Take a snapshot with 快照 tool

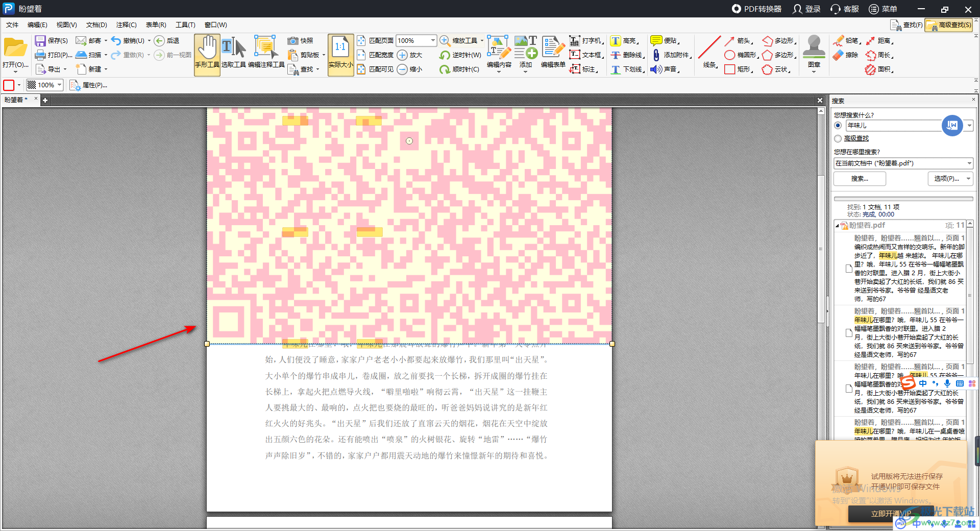click(x=300, y=40)
